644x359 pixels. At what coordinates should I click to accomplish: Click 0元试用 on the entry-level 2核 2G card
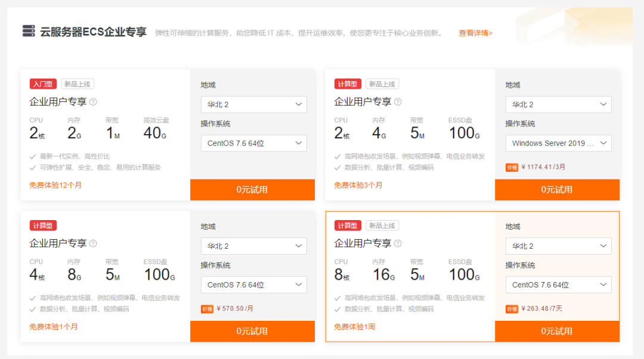click(252, 190)
